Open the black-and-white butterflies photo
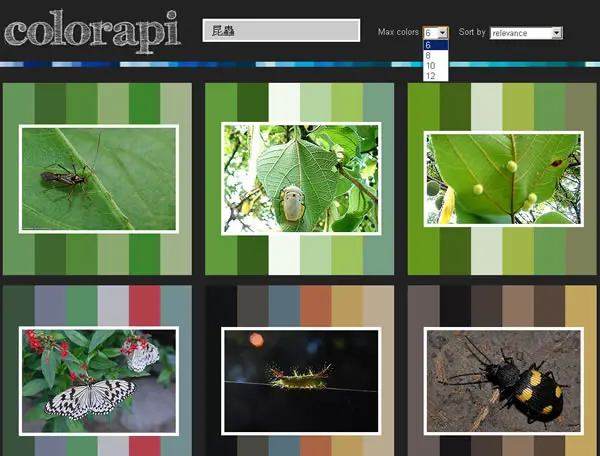Screen dimensions: 600x456 coord(99,381)
